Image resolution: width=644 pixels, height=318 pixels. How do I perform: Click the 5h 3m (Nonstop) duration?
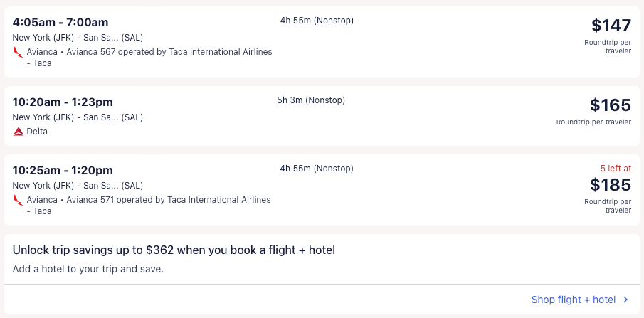(311, 100)
